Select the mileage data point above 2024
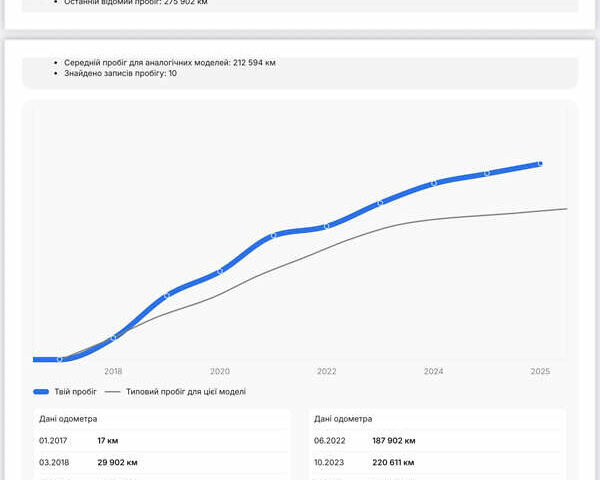Image resolution: width=600 pixels, height=480 pixels. pyautogui.click(x=434, y=183)
